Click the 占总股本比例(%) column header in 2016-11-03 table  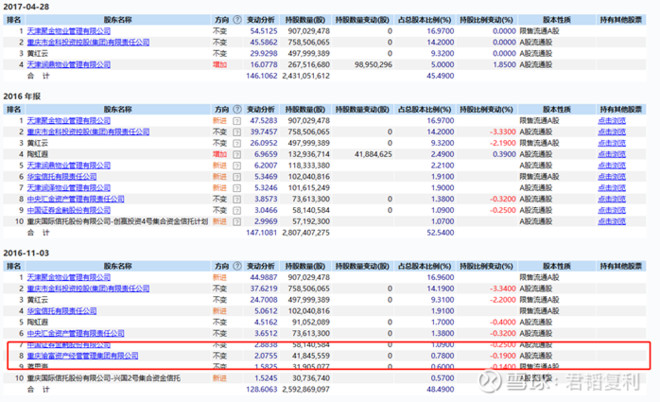tap(424, 266)
